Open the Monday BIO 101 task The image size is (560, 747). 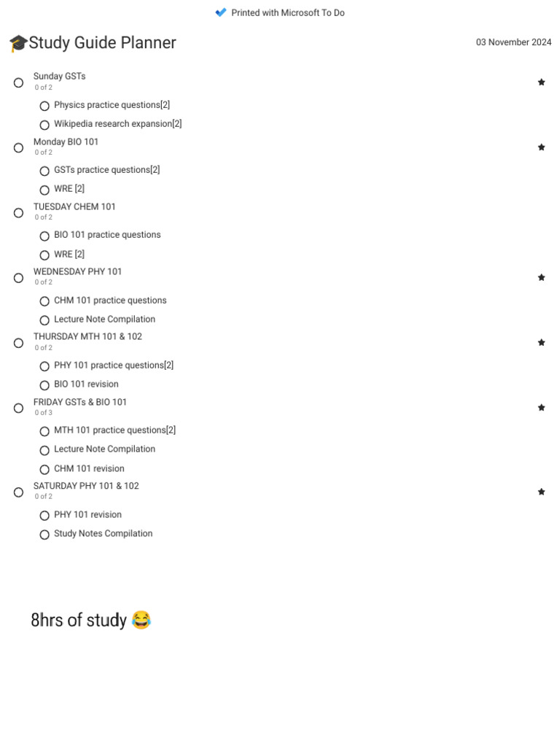pos(66,142)
